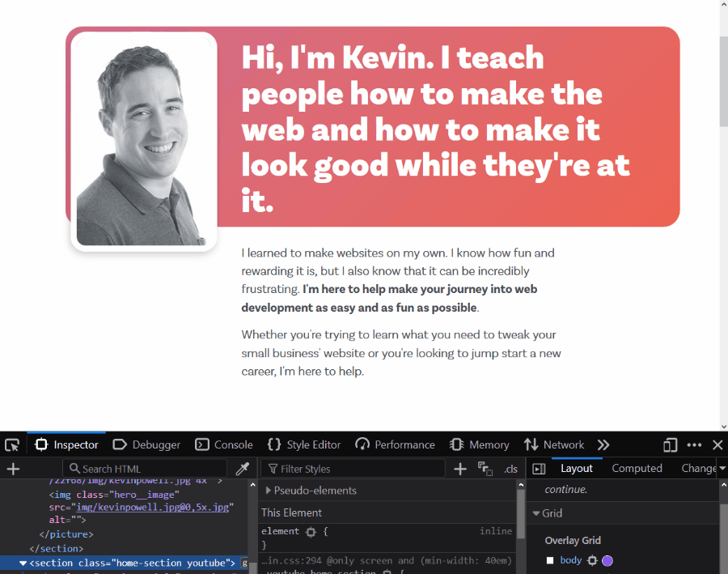Image resolution: width=728 pixels, height=574 pixels.
Task: Click markup panel scroll-up arrow
Action: click(x=252, y=485)
